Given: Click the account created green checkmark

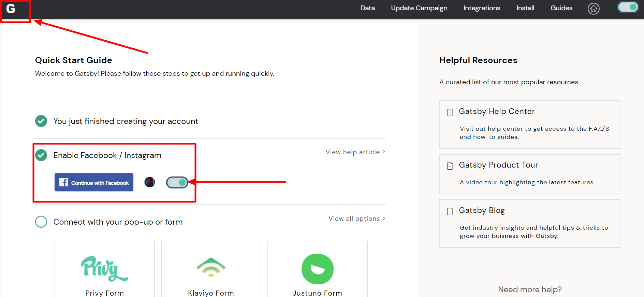Looking at the screenshot, I should click(41, 121).
